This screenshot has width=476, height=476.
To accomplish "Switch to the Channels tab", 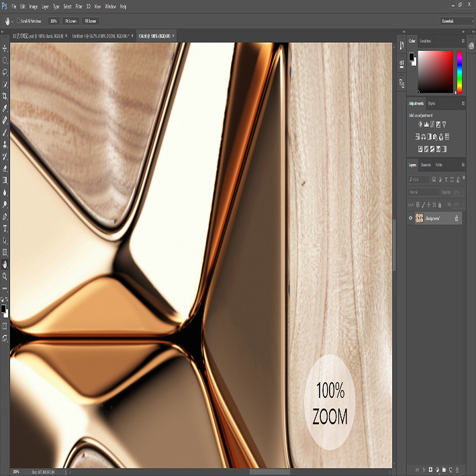I will click(x=426, y=165).
